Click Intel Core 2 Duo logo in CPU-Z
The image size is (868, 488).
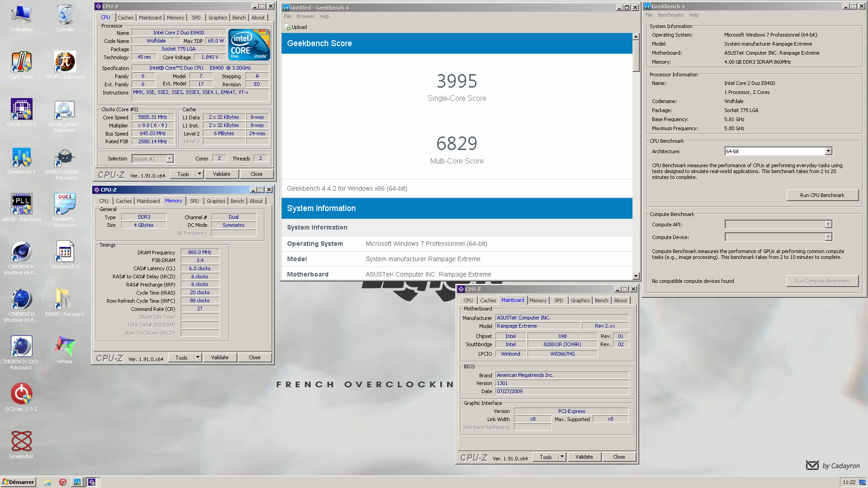point(250,44)
